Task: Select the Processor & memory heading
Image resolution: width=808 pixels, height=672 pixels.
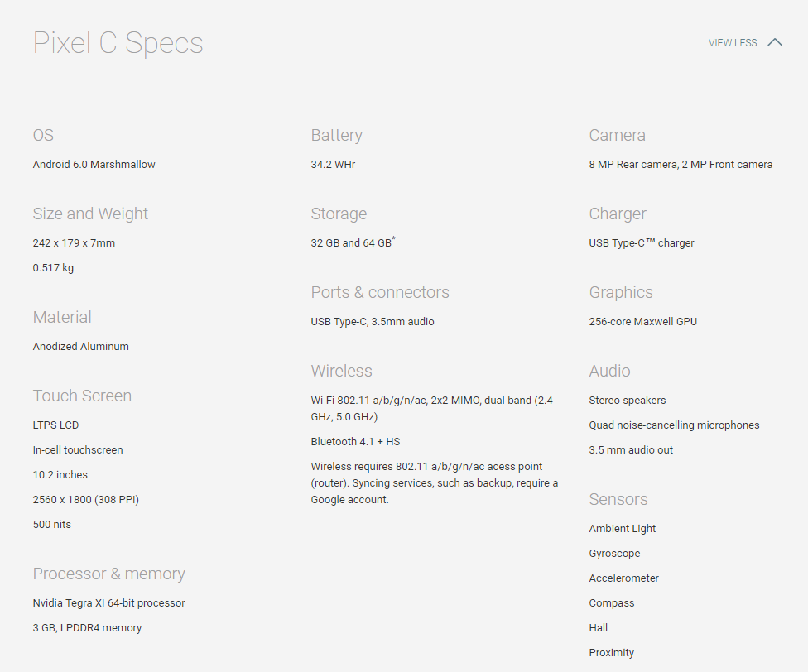Action: click(x=108, y=574)
